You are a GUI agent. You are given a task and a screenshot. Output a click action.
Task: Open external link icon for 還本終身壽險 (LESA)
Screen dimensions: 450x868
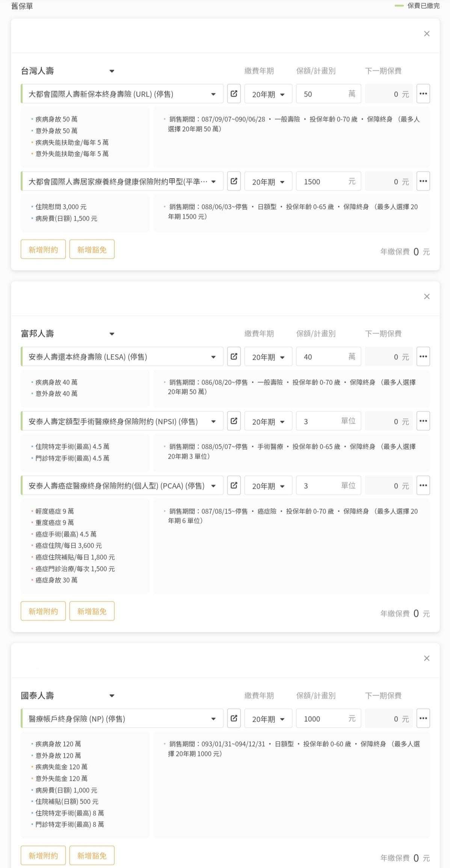(x=234, y=356)
